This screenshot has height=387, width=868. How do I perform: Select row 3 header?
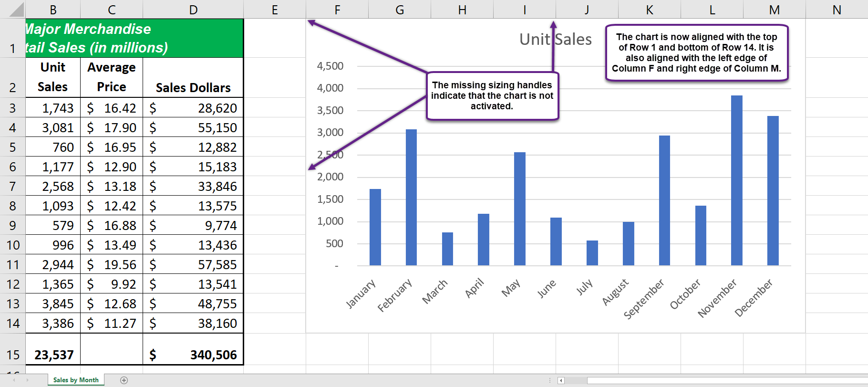(12, 108)
